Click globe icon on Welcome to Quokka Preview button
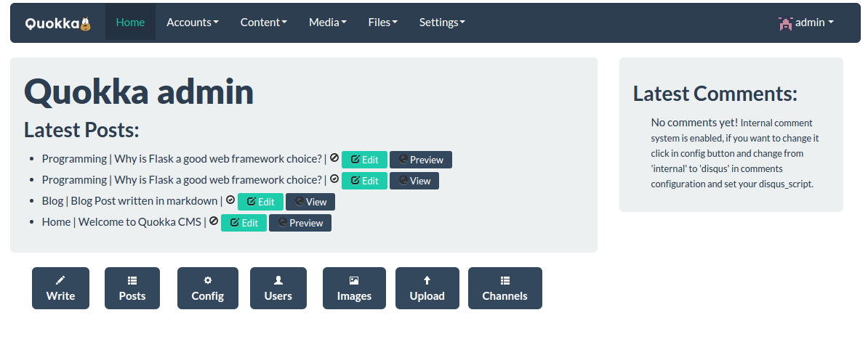 coord(283,223)
